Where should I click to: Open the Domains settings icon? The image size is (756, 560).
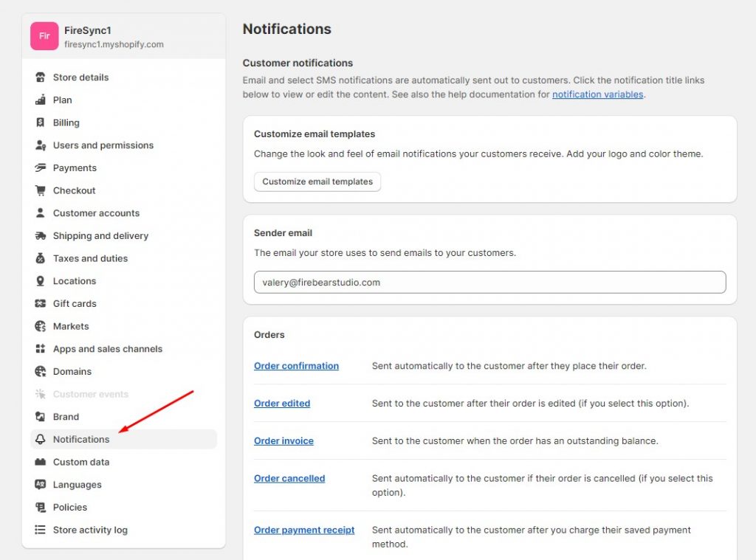[39, 371]
